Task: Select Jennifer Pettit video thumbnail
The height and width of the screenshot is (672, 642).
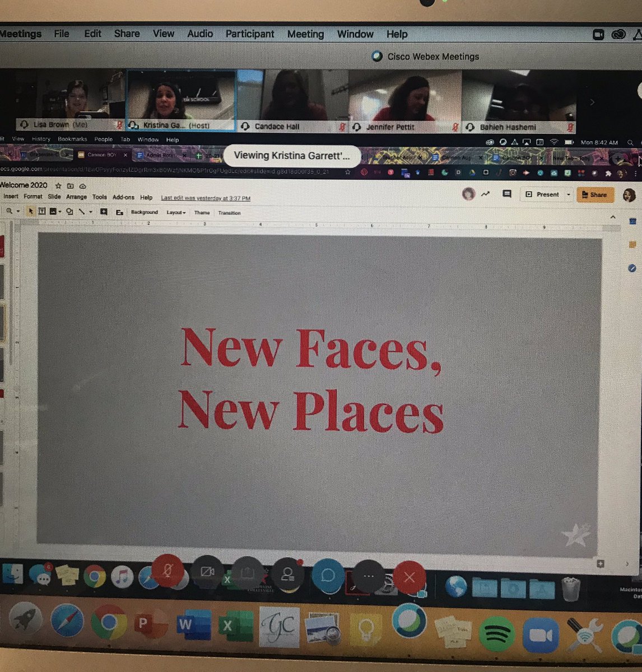Action: tap(404, 102)
